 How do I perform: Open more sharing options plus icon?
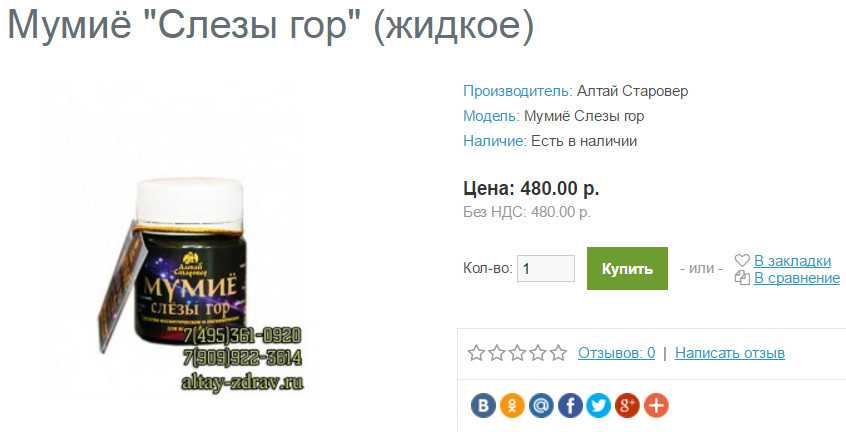coord(656,406)
